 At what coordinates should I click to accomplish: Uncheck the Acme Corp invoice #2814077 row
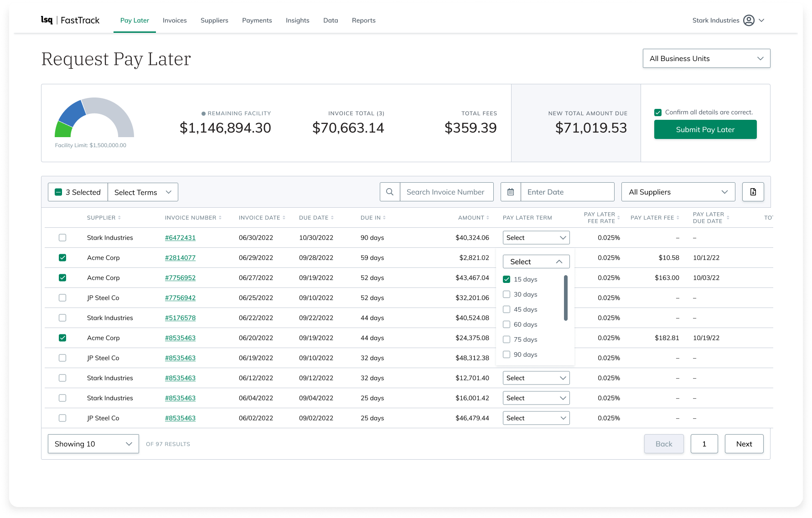62,258
